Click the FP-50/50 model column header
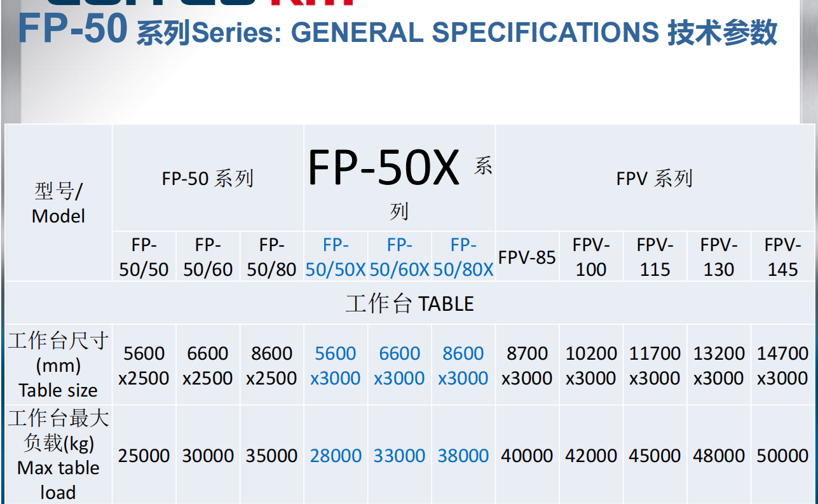 click(x=144, y=257)
